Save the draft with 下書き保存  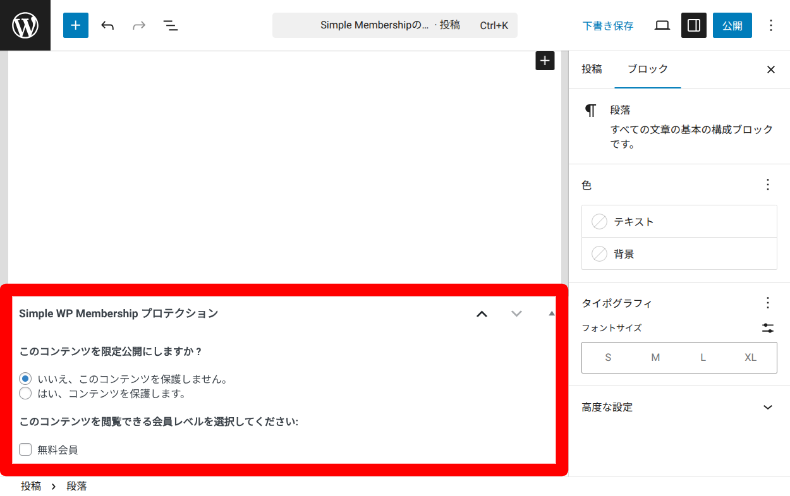click(x=608, y=26)
